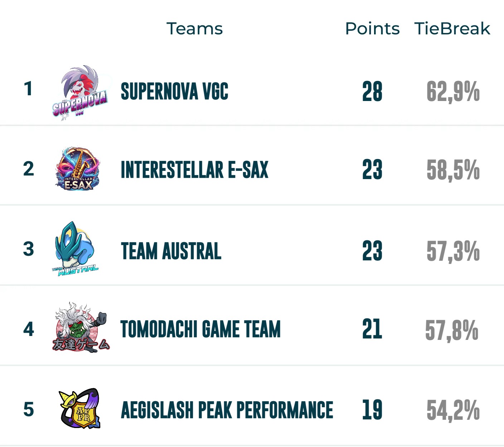This screenshot has height=447, width=504.
Task: Click the Teams column header
Action: tap(194, 29)
